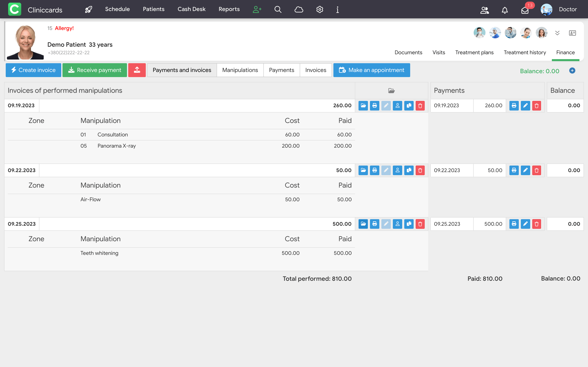The height and width of the screenshot is (367, 588).
Task: Click the notifications bell icon
Action: coord(505,10)
